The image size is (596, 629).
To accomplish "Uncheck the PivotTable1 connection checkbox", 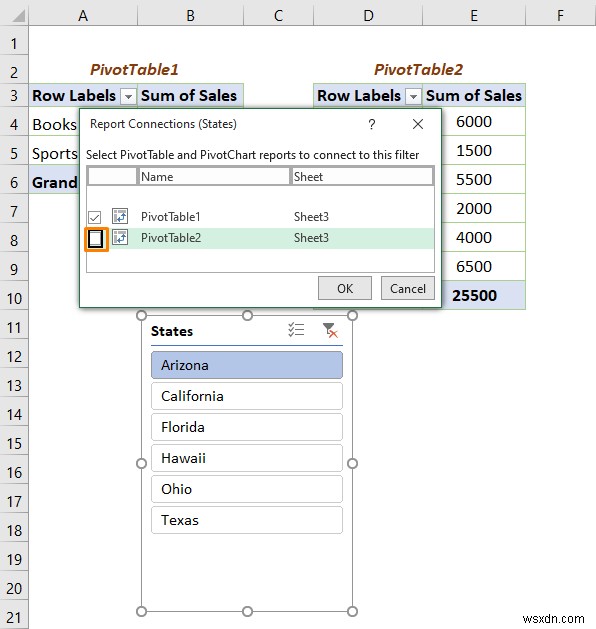I will coord(95,217).
